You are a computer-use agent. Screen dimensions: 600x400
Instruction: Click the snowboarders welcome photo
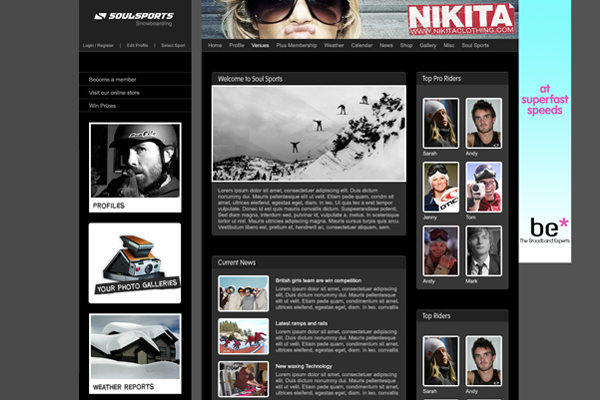(309, 133)
